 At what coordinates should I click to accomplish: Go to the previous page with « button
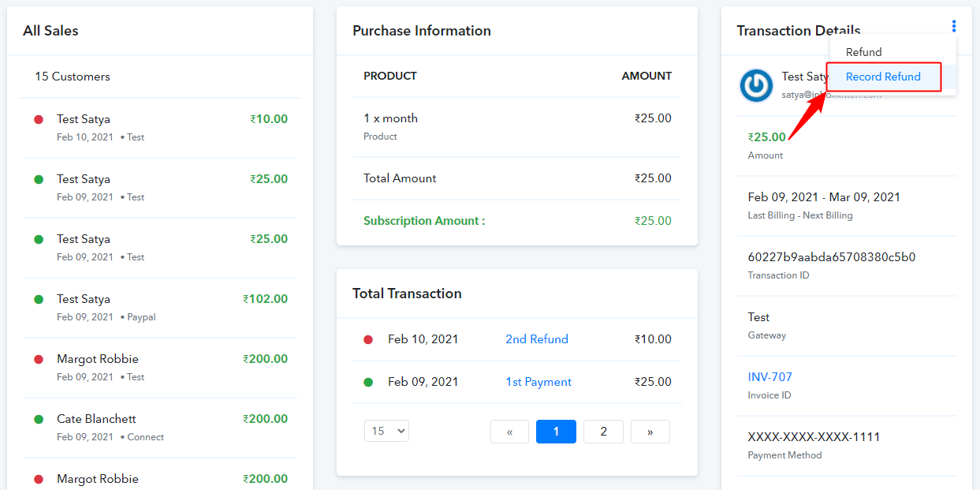(x=509, y=432)
